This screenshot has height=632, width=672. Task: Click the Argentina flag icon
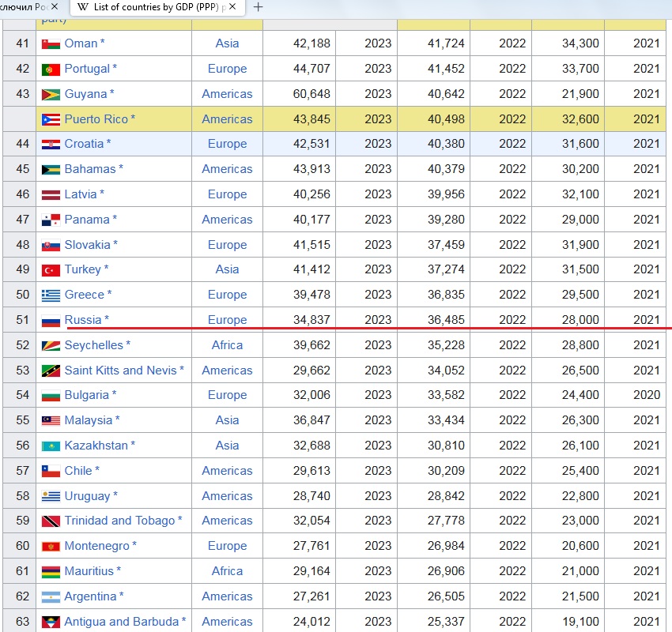pos(51,597)
